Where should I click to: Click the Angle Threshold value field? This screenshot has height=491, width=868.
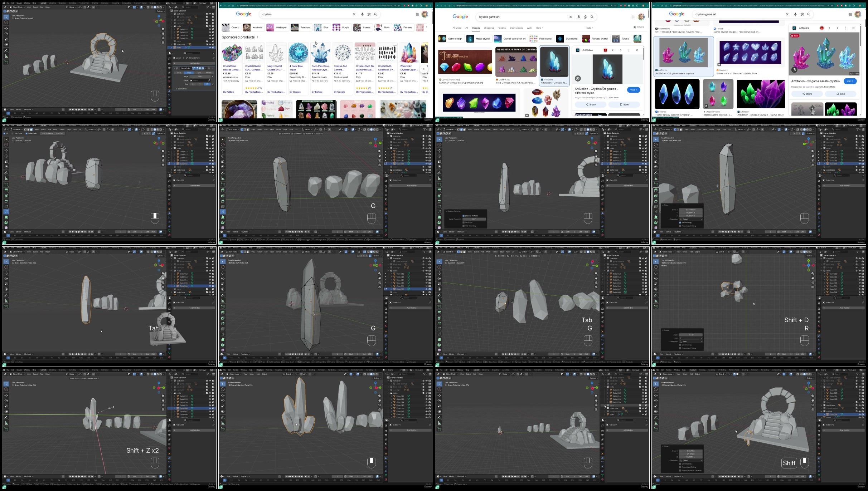pos(474,219)
